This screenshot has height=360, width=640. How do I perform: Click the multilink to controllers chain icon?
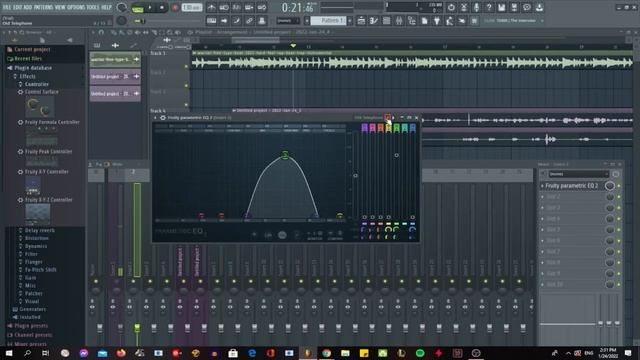pos(249,20)
